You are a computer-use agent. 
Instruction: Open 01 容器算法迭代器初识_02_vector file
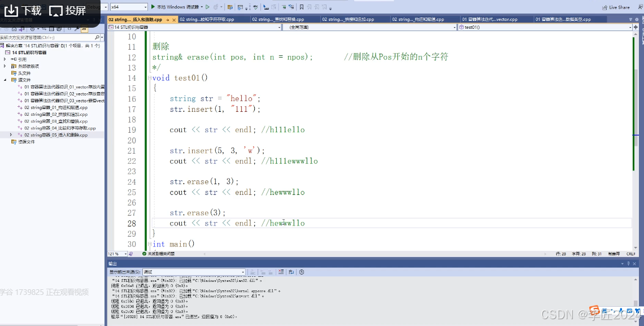61,94
